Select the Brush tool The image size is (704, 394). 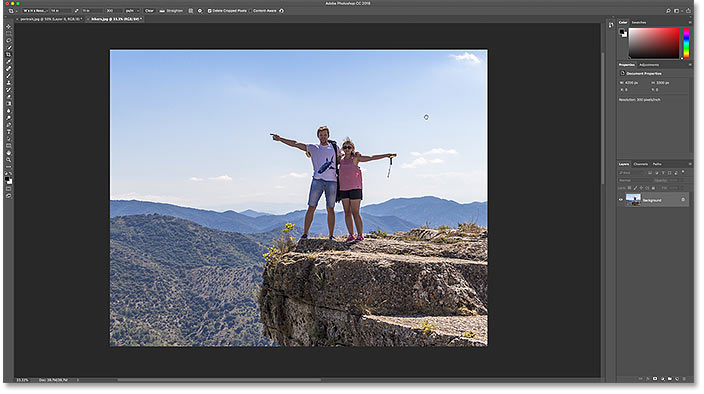[9, 75]
